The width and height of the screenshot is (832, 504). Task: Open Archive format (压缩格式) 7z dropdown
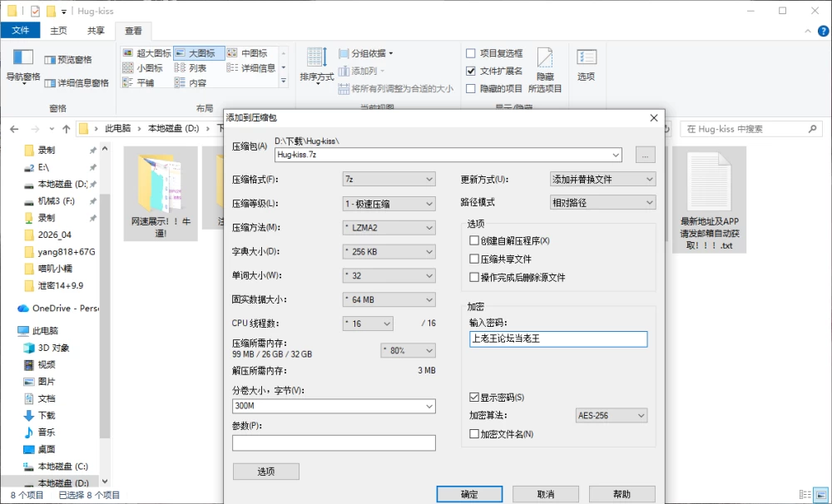pyautogui.click(x=389, y=180)
